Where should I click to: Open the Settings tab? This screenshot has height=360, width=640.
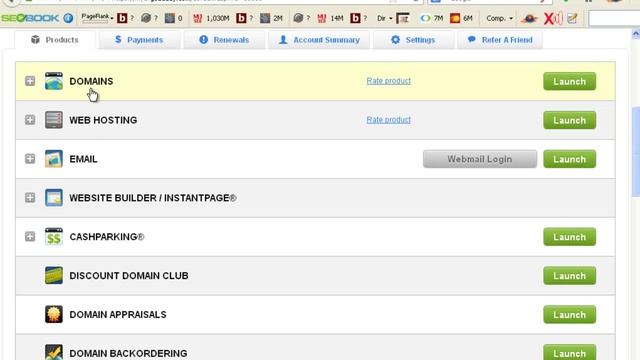pos(413,40)
